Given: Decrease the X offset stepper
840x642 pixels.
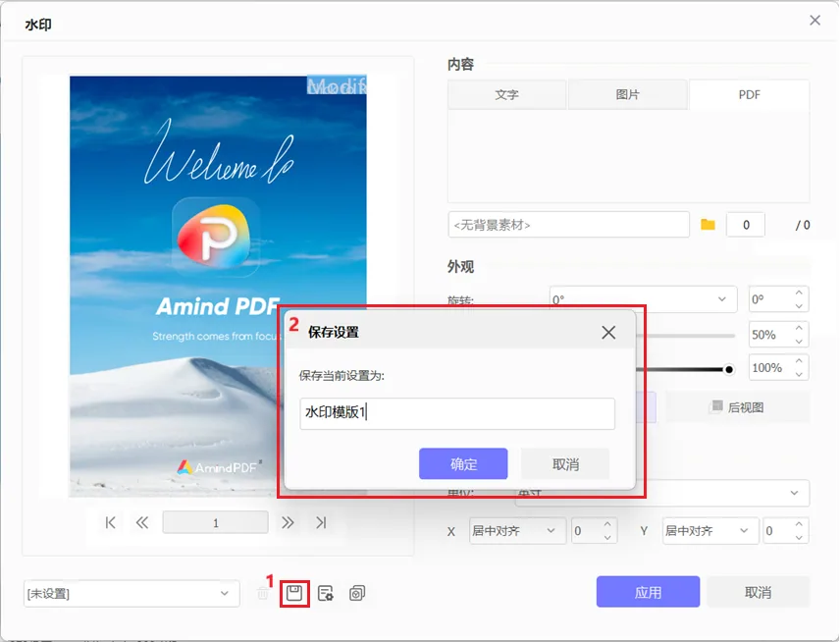Looking at the screenshot, I should pyautogui.click(x=607, y=538).
